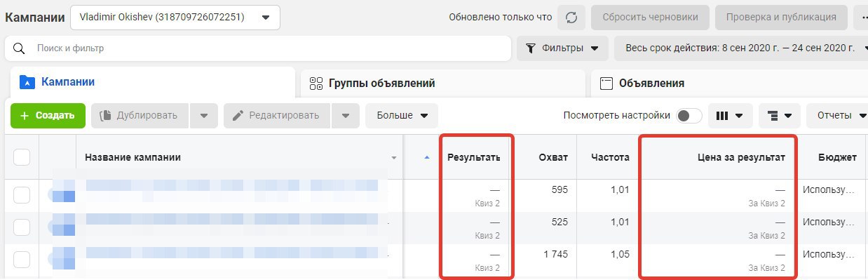Click the Результаты column header
868x280 pixels.
[x=474, y=157]
